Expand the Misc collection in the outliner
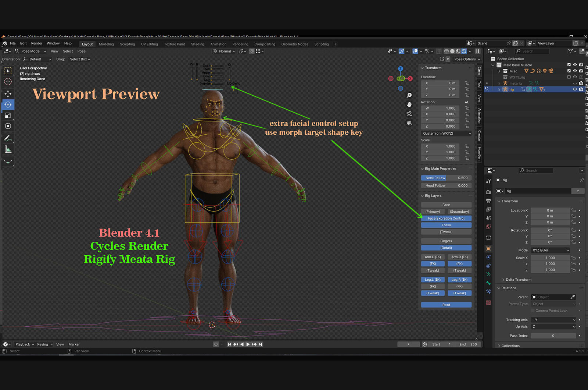 coord(499,71)
